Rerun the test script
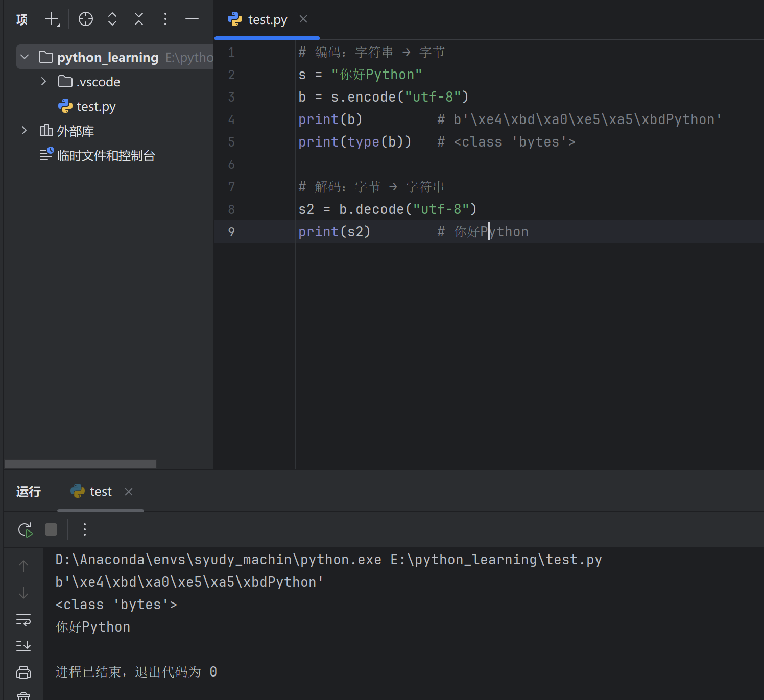 pos(25,529)
